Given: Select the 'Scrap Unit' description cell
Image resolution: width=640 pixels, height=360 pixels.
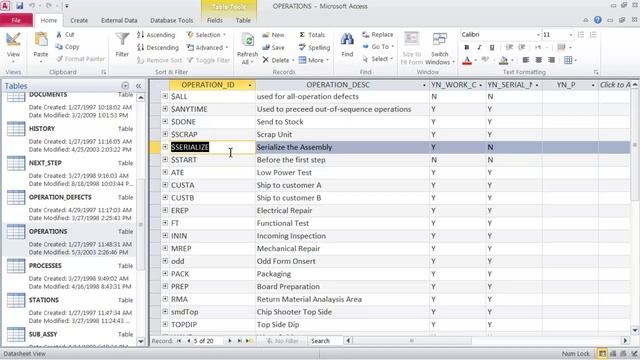Looking at the screenshot, I should click(342, 134).
